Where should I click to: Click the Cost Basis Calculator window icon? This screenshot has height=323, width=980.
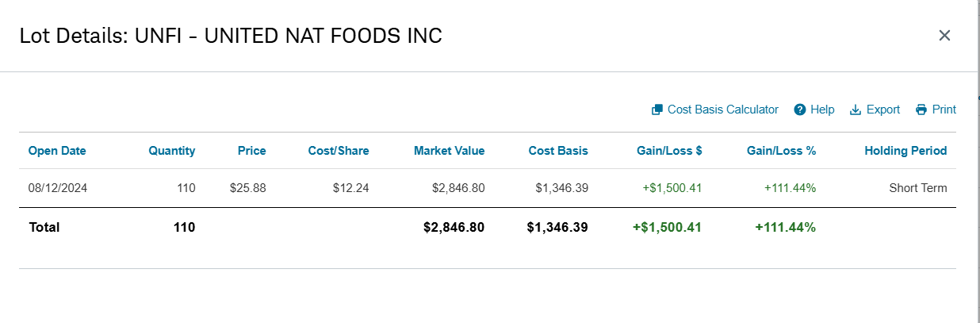657,110
